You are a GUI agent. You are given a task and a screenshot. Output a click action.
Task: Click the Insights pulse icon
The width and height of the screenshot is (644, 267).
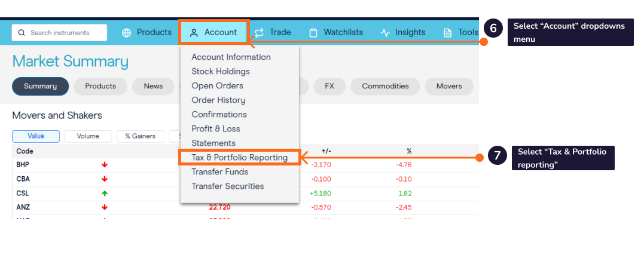[385, 33]
